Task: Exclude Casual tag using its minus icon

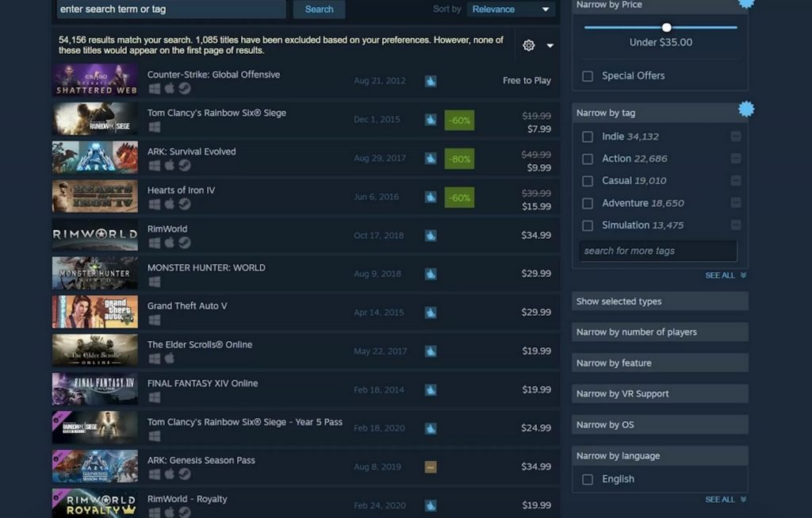Action: (735, 180)
